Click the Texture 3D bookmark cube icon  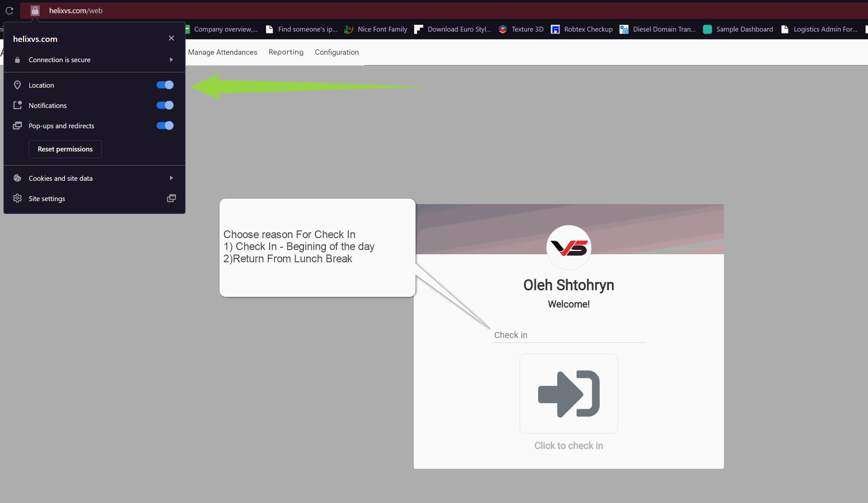(x=502, y=29)
